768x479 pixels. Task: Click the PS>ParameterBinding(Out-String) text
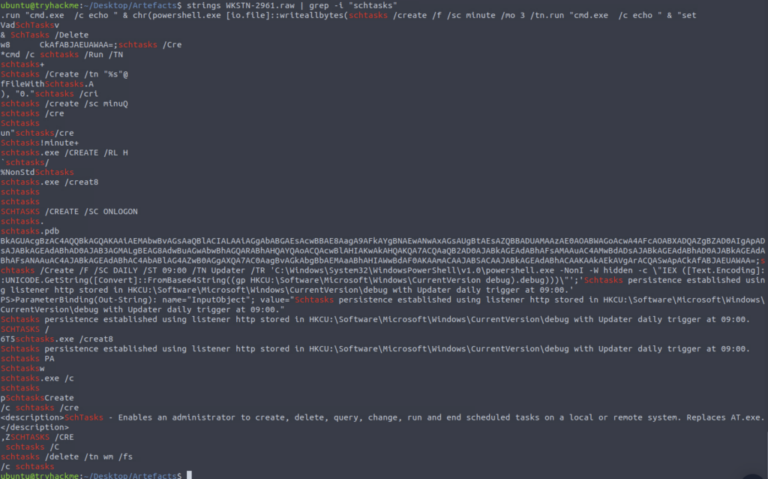pos(76,300)
